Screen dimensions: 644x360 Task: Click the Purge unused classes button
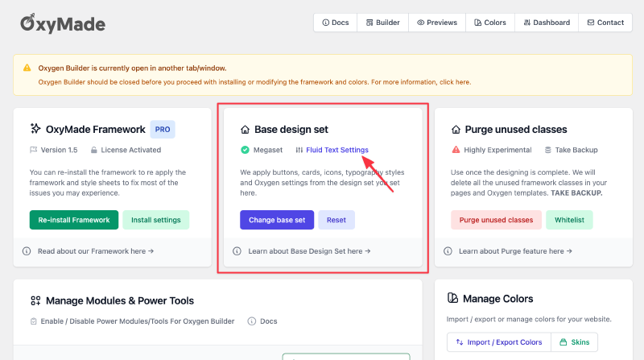[x=494, y=220]
